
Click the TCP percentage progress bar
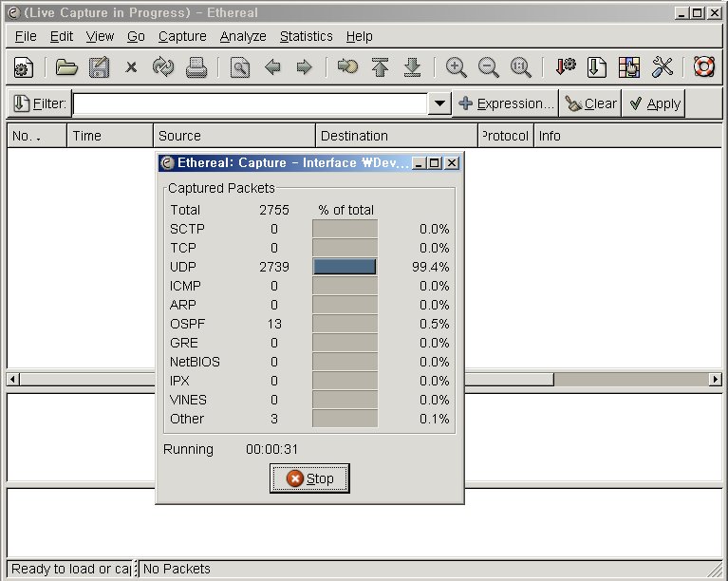point(345,248)
